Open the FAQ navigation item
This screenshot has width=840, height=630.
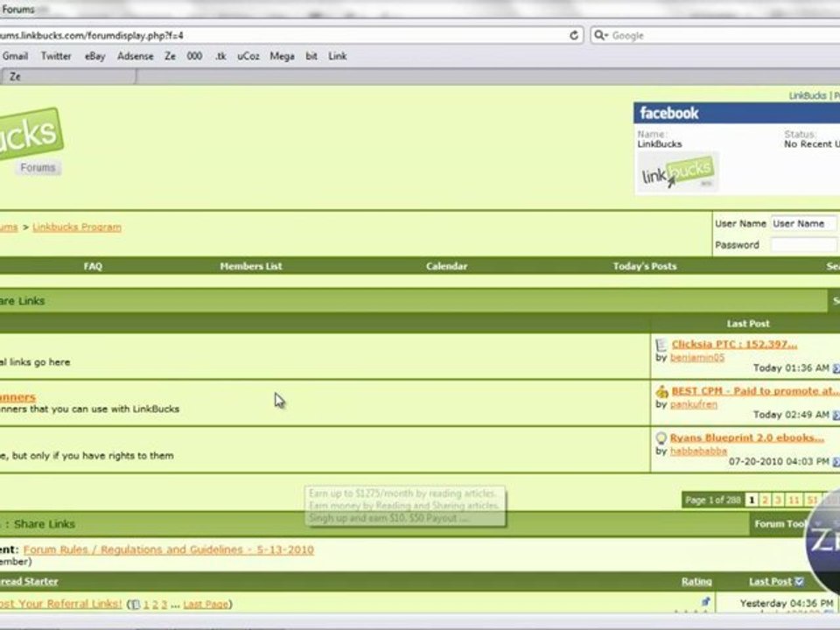point(93,266)
